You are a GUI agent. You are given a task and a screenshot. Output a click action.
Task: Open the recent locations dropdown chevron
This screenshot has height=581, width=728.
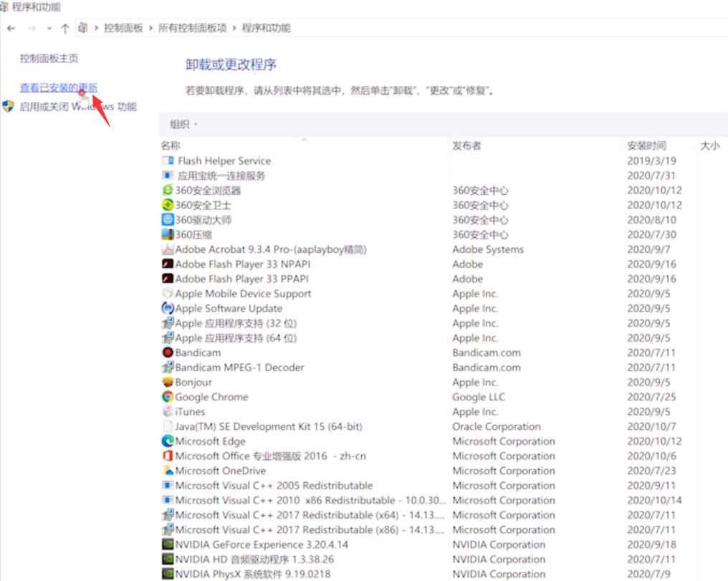(49, 29)
